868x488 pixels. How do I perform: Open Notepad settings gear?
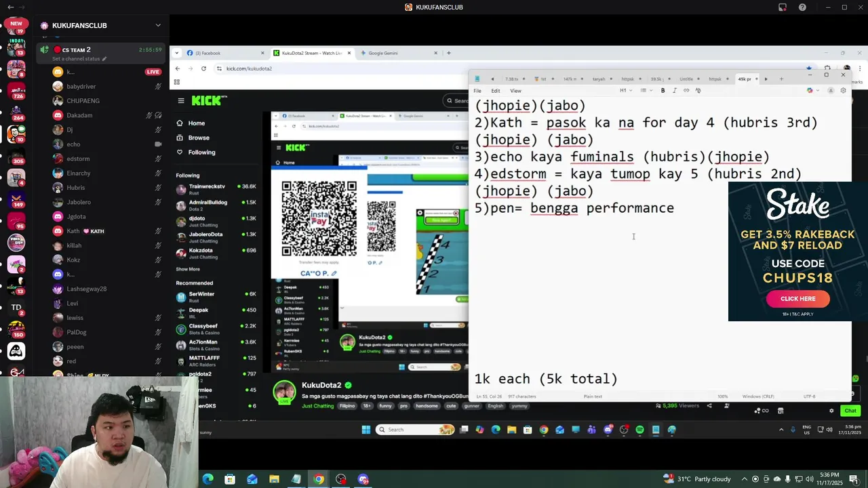(x=843, y=90)
